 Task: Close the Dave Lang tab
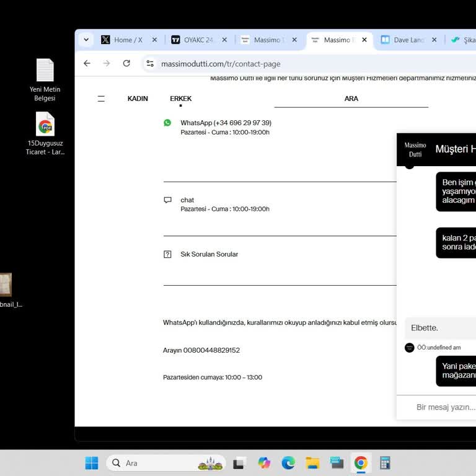434,40
